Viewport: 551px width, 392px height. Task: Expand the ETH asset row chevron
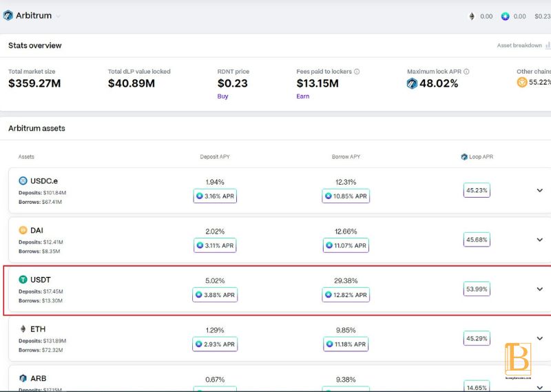540,338
